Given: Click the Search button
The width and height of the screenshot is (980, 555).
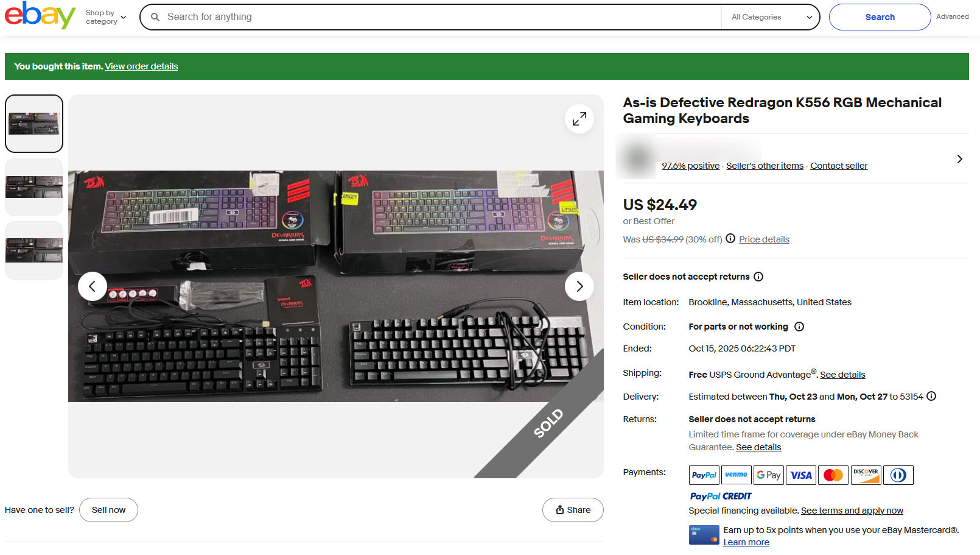Looking at the screenshot, I should pos(880,17).
